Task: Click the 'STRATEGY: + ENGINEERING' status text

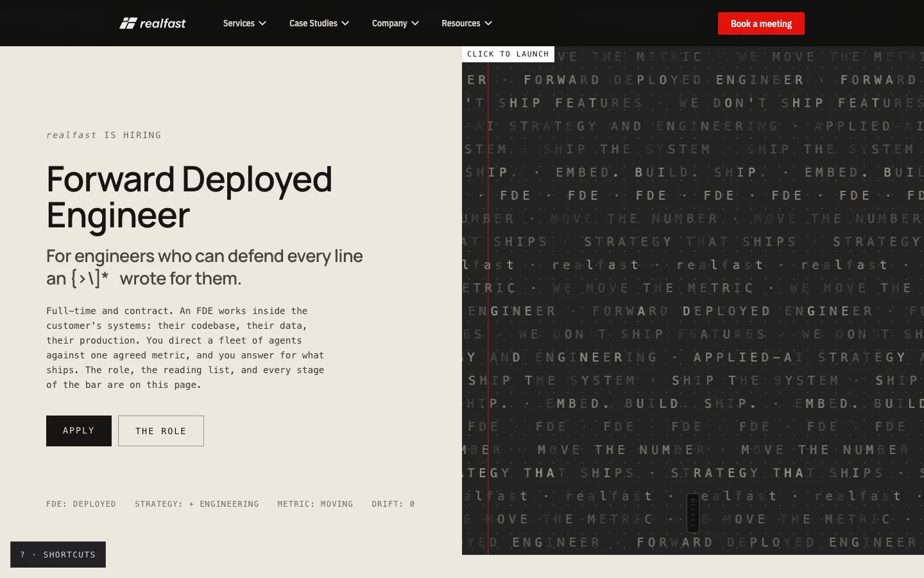Action: (x=197, y=504)
